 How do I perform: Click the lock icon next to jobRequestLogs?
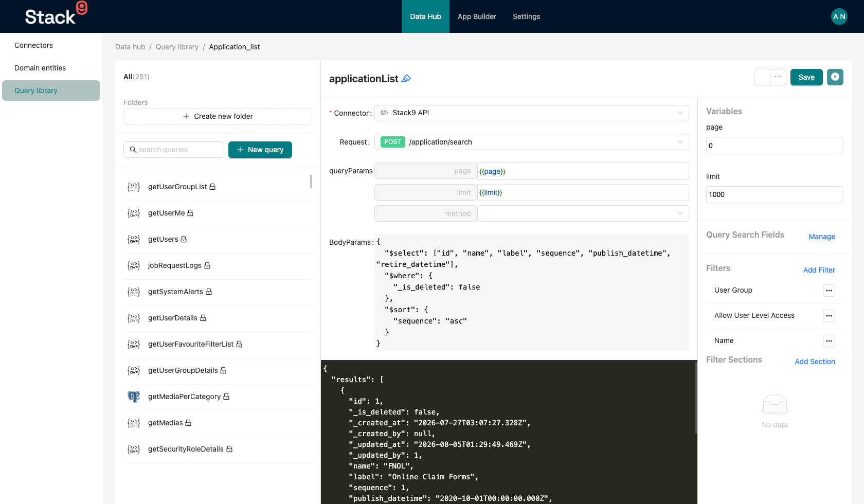(207, 265)
